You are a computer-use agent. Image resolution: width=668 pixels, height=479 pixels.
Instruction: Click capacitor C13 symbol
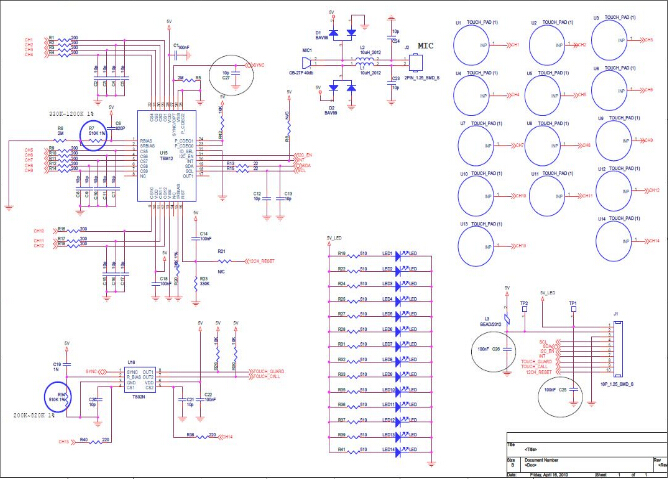coord(280,199)
